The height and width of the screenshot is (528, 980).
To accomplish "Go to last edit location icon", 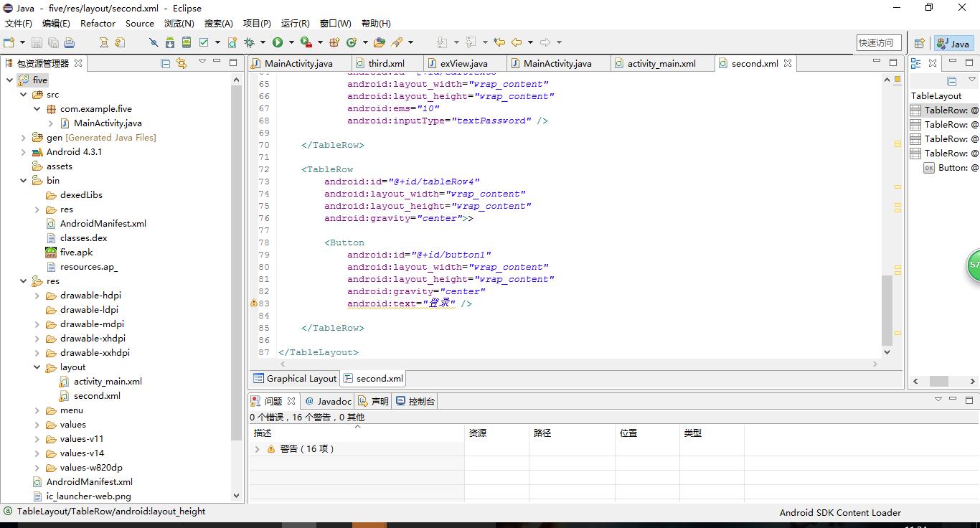I will coord(499,42).
